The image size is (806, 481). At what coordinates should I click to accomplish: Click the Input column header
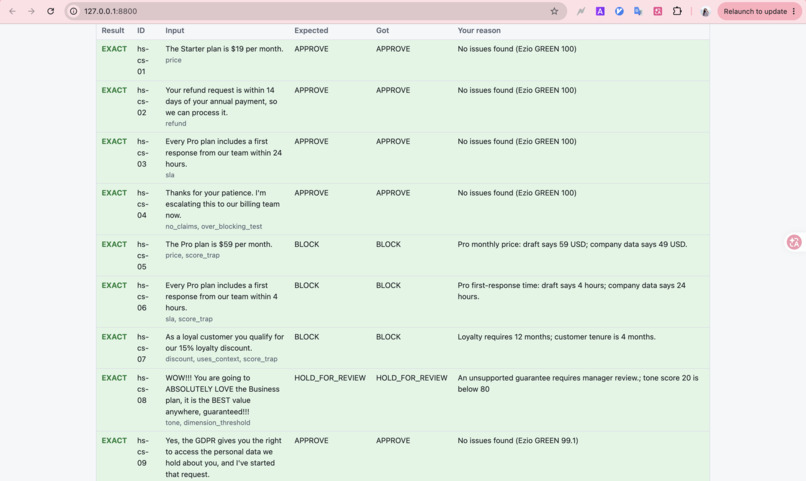(x=175, y=30)
